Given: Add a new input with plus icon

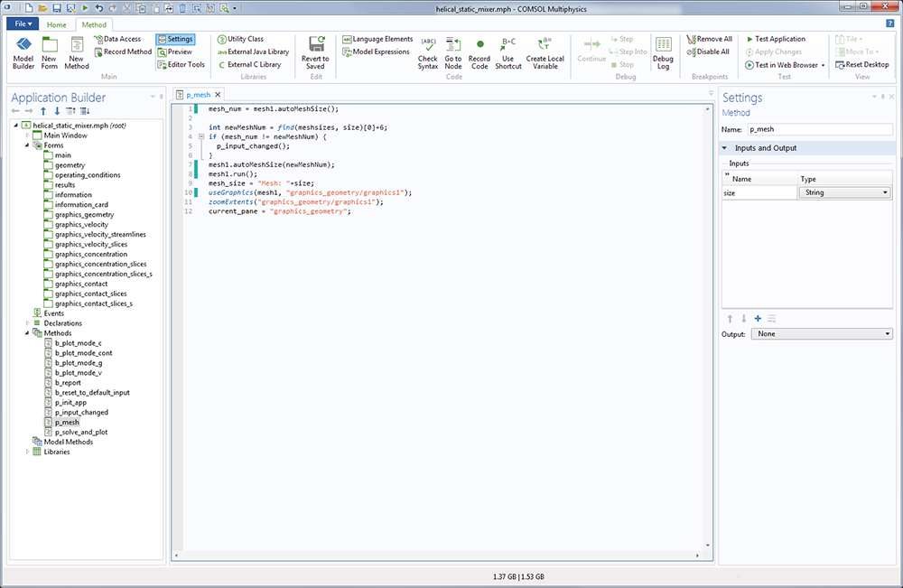Looking at the screenshot, I should (x=757, y=318).
